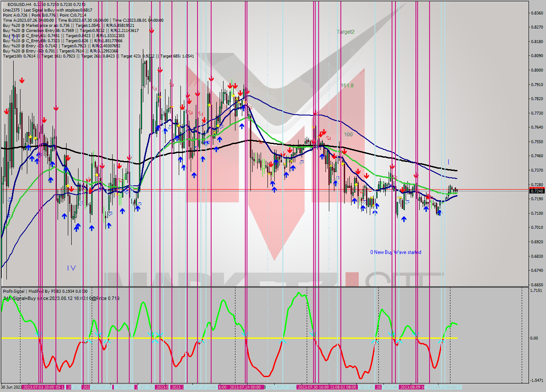Image resolution: width=546 pixels, height=392 pixels.
Task: Click the 0.8360 price axis label
Action: [537, 13]
